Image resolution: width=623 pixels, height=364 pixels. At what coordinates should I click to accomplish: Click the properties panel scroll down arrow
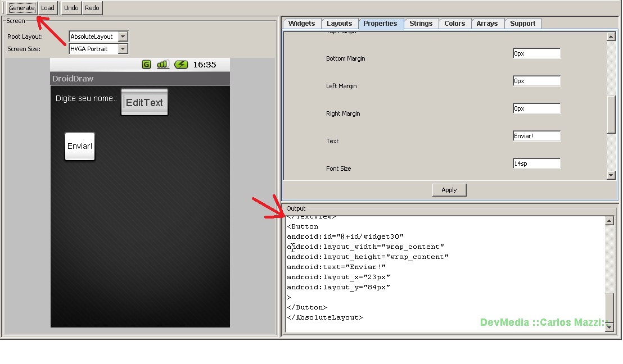coord(611,176)
